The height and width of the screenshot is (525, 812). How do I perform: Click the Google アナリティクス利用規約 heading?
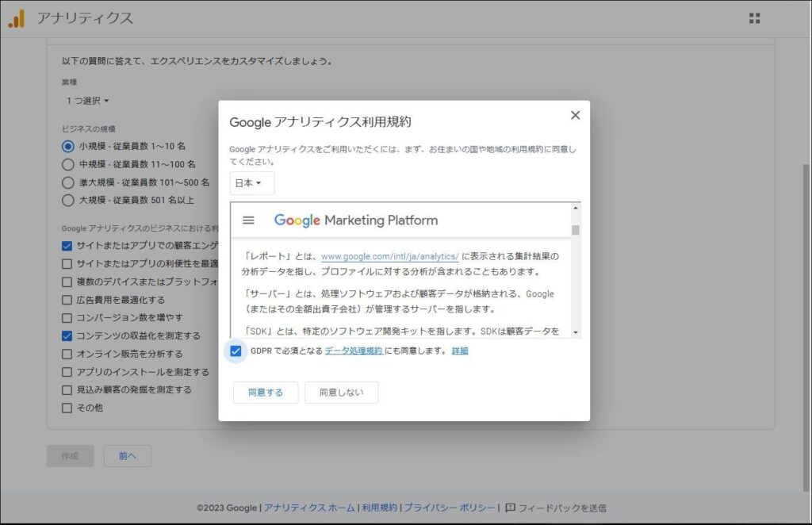[x=320, y=122]
